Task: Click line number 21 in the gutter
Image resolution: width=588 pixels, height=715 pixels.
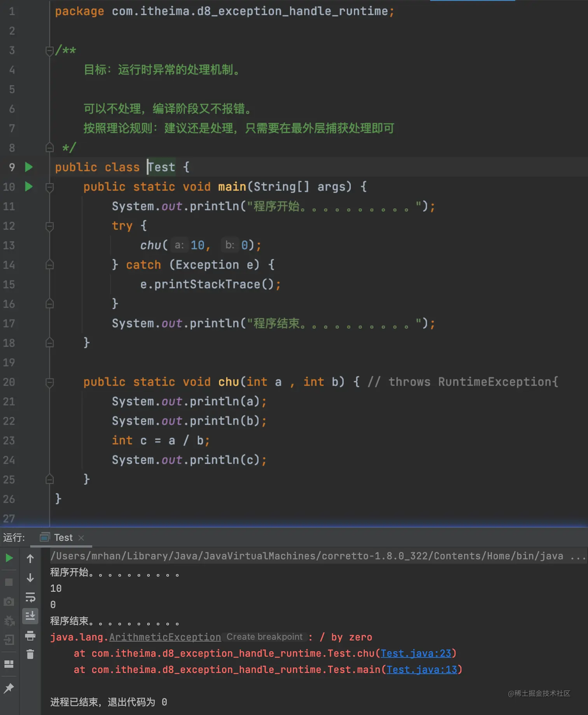Action: point(9,401)
